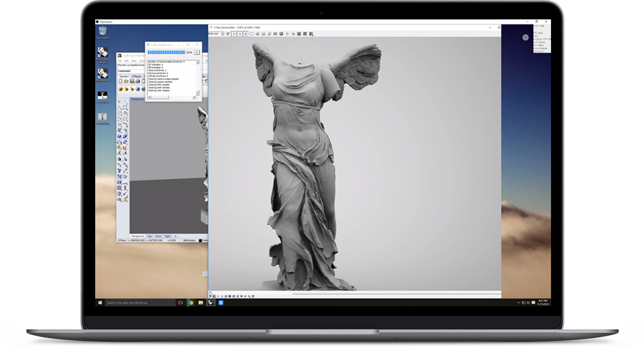
Task: Open the Windows Start menu
Action: click(x=100, y=303)
